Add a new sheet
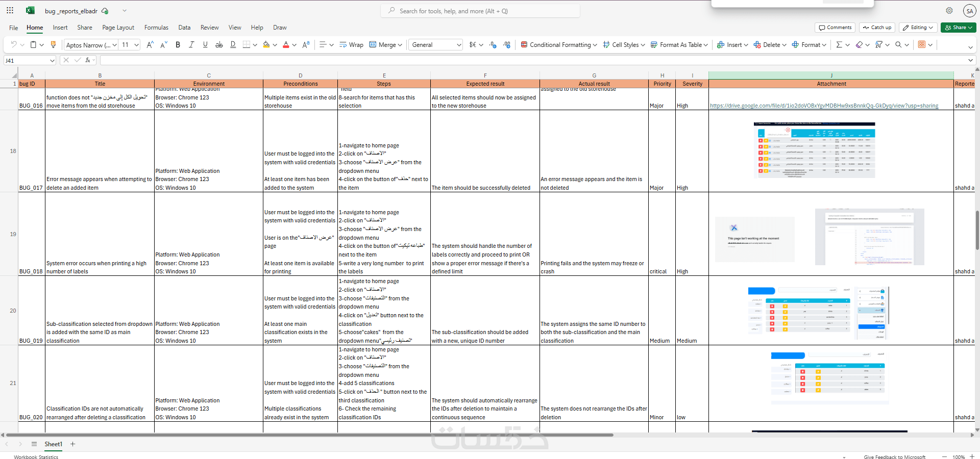The image size is (980, 459). coord(72,444)
